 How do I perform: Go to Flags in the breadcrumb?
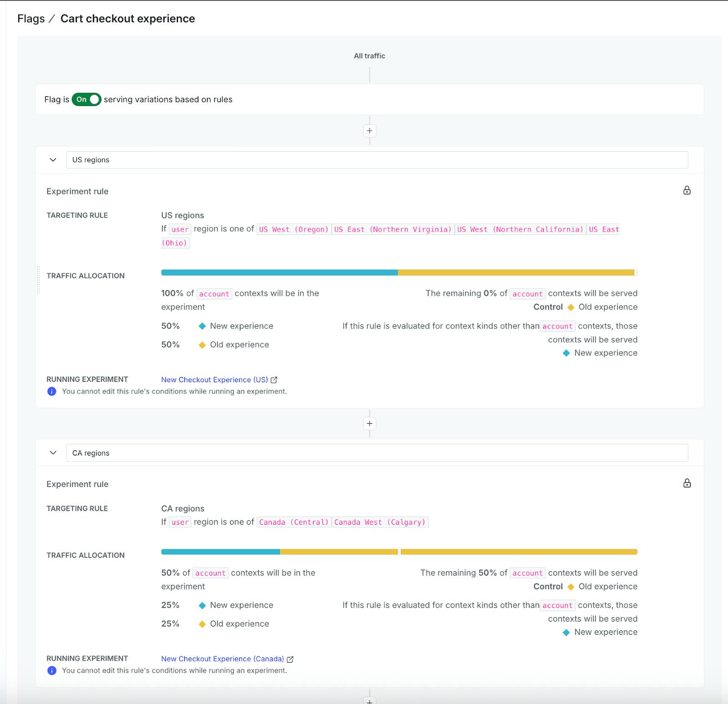[x=31, y=19]
